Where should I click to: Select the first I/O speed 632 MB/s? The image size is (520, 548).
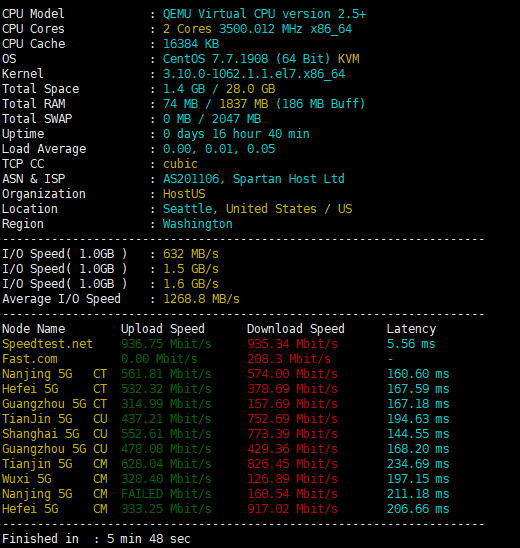[x=191, y=254]
